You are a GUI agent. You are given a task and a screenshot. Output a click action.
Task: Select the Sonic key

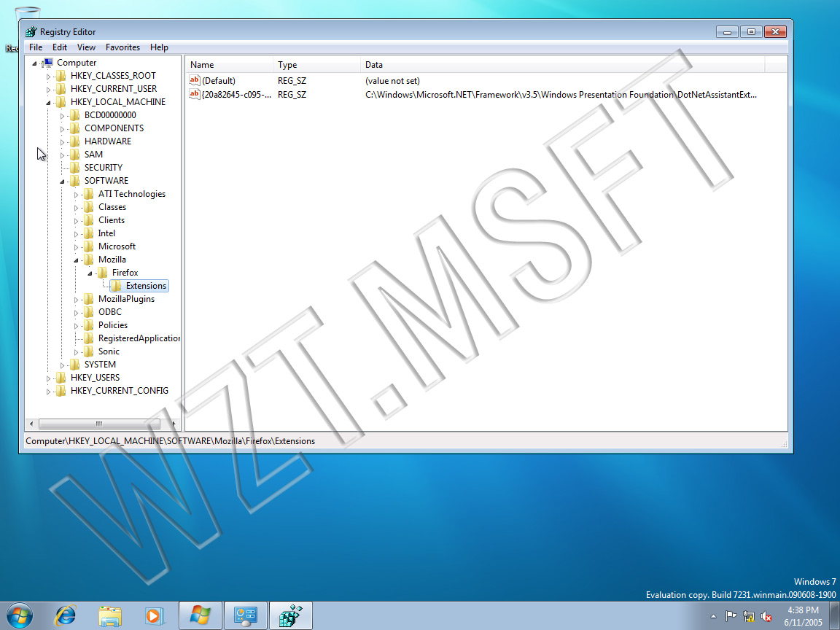tap(109, 351)
